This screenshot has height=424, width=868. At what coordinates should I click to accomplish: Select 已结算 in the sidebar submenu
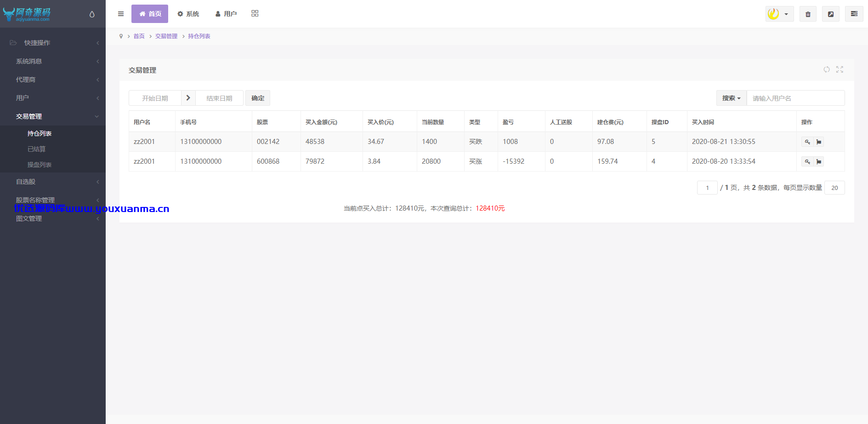(37, 149)
